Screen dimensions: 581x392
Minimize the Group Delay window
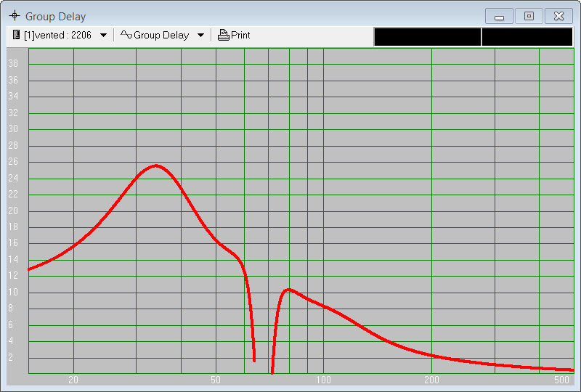pyautogui.click(x=499, y=16)
